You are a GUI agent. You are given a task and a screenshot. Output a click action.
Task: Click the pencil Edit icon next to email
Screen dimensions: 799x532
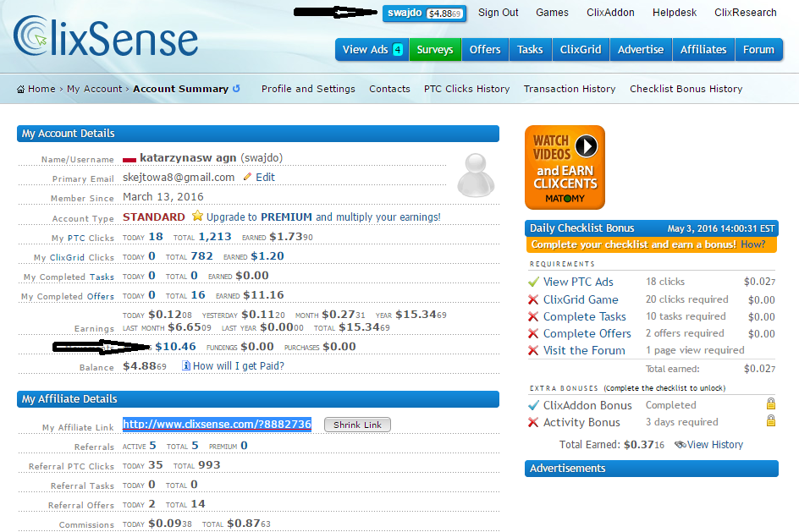click(x=247, y=177)
